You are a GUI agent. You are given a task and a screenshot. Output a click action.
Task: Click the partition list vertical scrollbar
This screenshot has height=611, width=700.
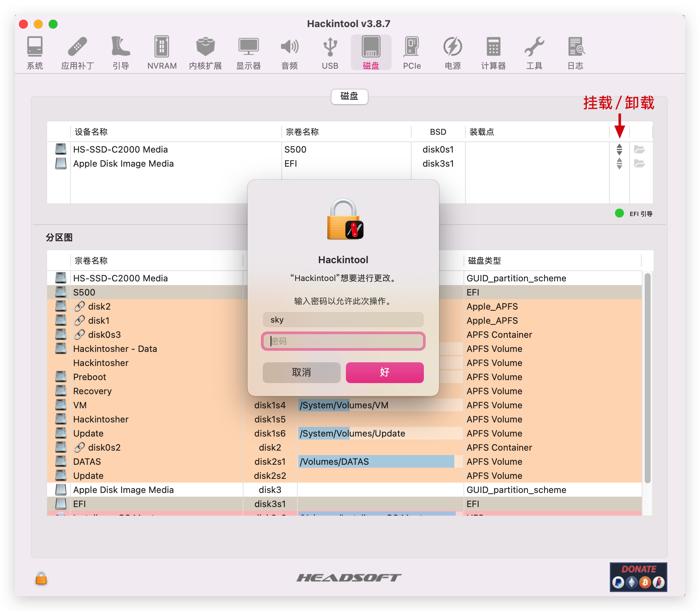tap(647, 378)
